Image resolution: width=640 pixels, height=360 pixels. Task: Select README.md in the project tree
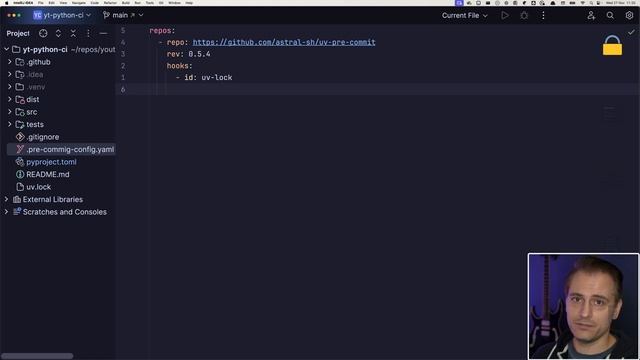coord(48,174)
